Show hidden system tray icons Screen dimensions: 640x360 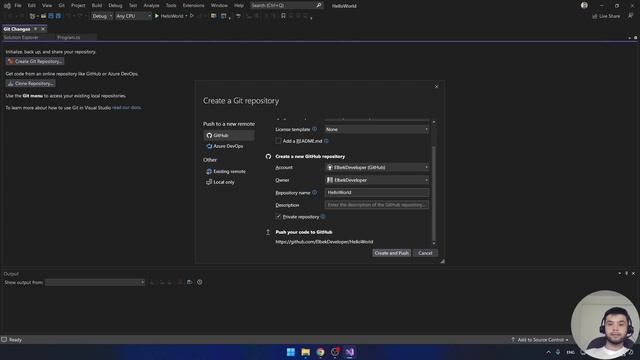[x=548, y=352]
